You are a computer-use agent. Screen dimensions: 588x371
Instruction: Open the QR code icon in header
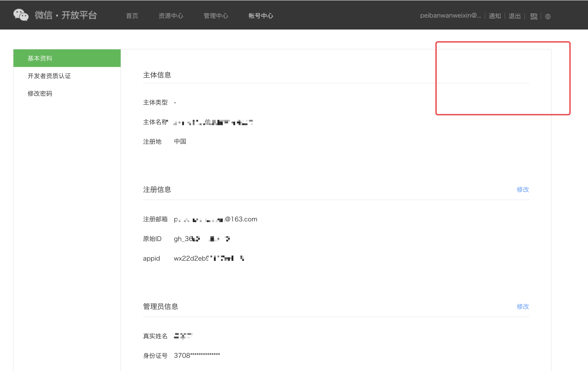tap(534, 16)
